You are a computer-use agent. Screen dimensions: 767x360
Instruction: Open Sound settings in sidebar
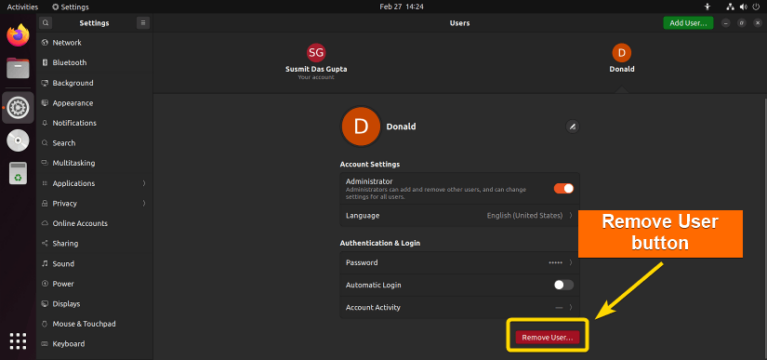pyautogui.click(x=94, y=264)
